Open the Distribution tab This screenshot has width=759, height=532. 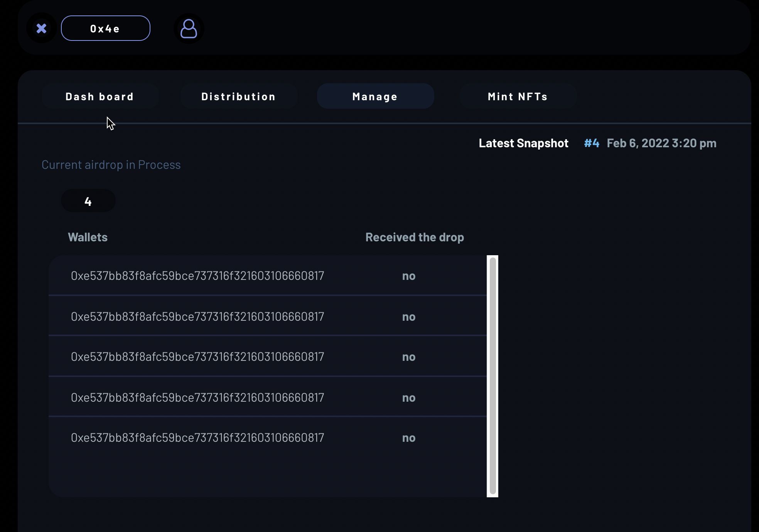pos(238,96)
